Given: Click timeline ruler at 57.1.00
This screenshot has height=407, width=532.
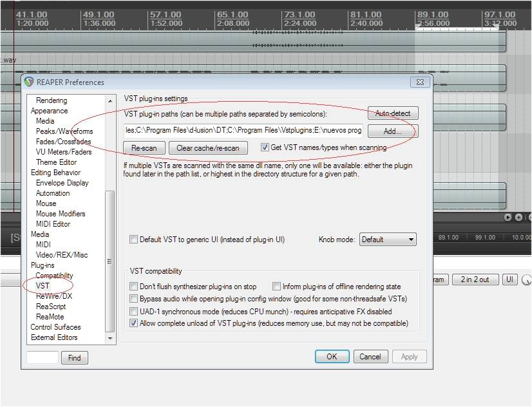Looking at the screenshot, I should pyautogui.click(x=166, y=15).
